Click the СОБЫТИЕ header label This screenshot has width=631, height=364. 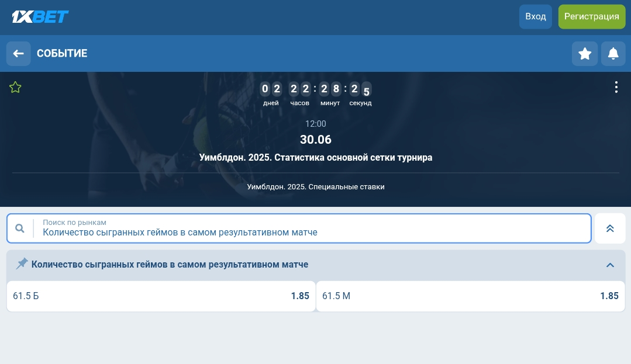point(62,54)
